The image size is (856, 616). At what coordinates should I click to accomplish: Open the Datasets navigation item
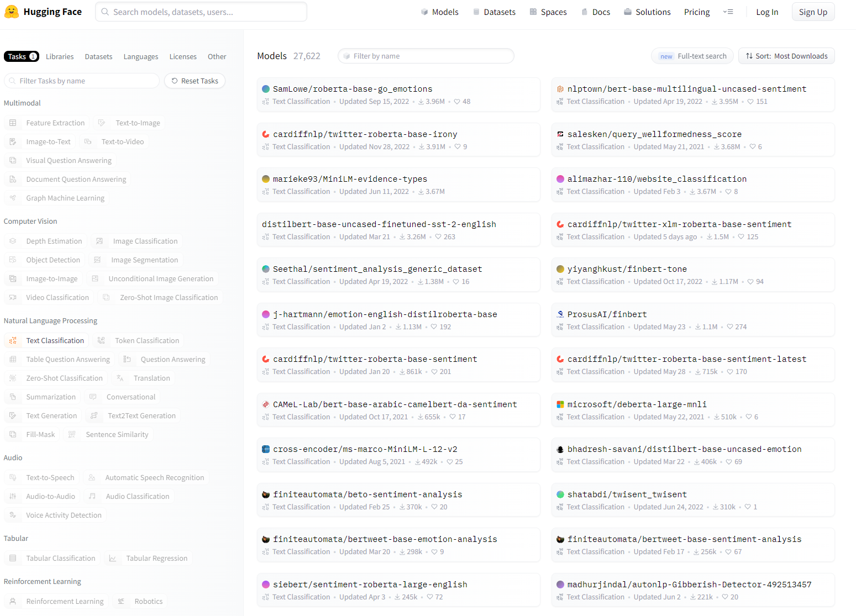(494, 12)
